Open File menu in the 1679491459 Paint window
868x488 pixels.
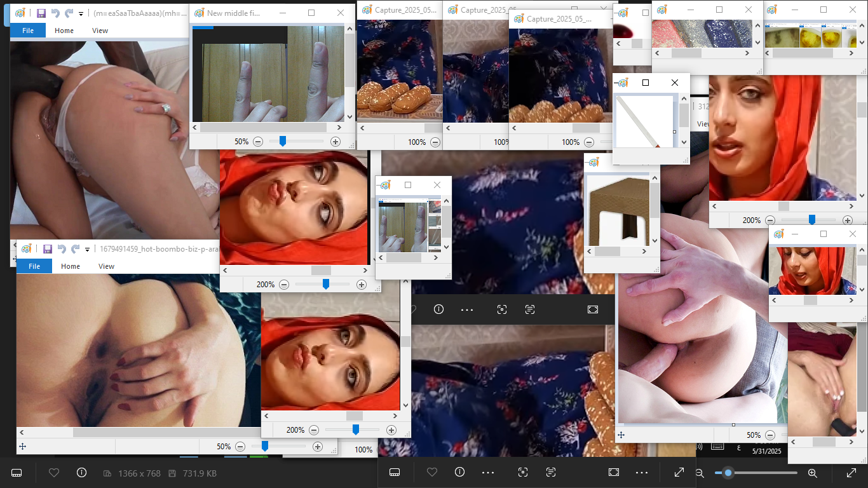click(34, 266)
